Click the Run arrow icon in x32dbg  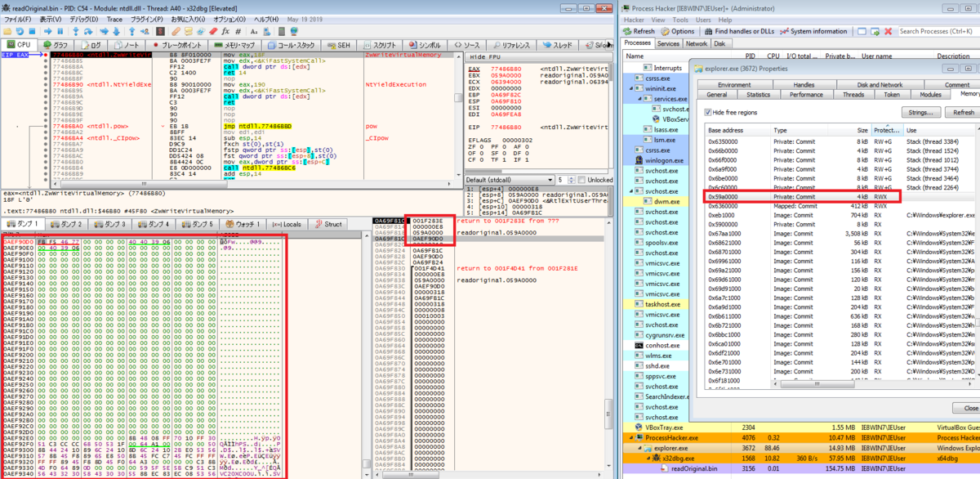47,31
